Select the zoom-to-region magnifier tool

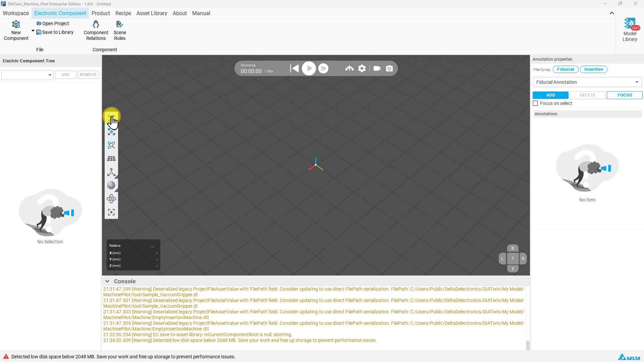tap(111, 145)
